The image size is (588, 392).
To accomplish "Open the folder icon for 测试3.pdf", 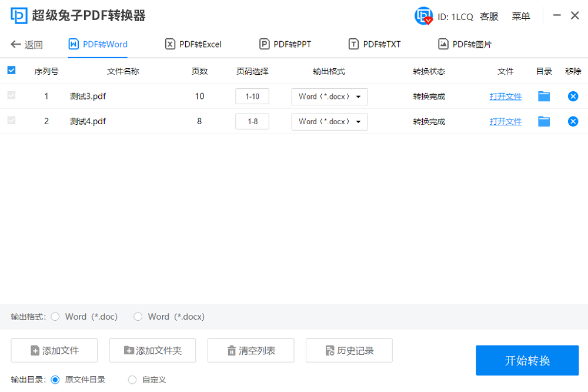I will [544, 96].
